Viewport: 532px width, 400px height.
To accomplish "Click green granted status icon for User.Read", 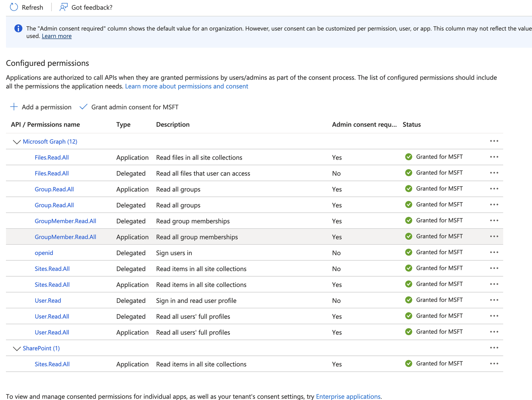I will (x=409, y=300).
